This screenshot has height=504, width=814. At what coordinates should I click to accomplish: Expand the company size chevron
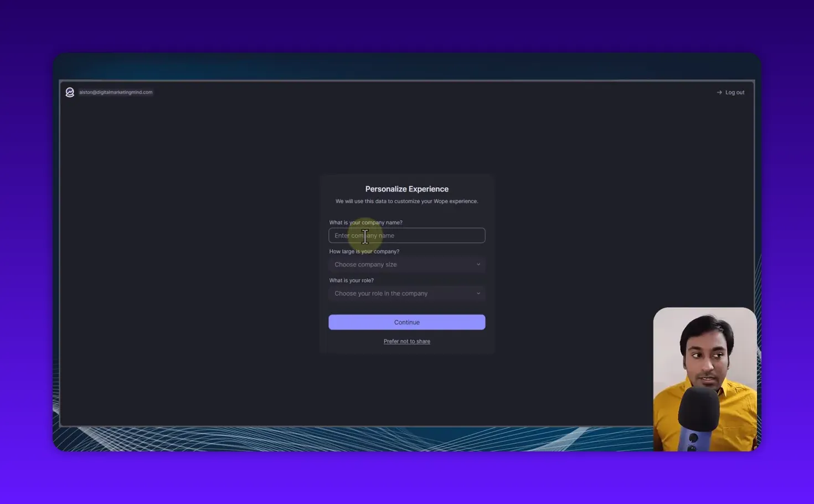pos(477,264)
